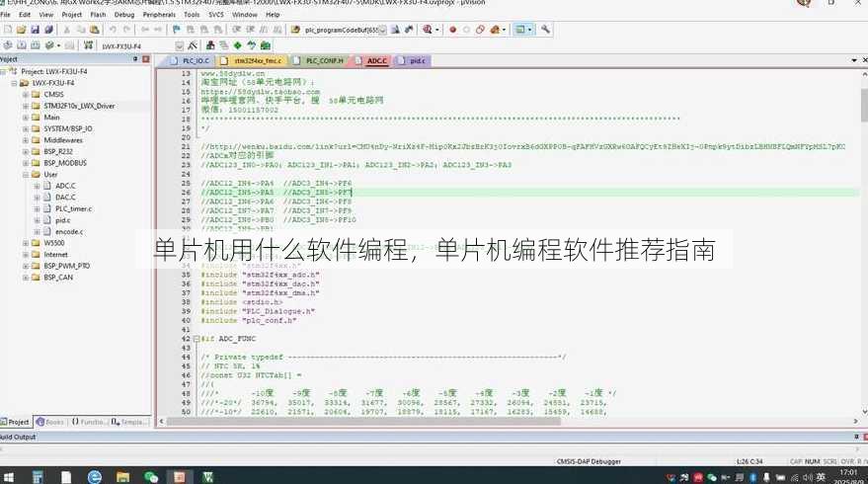Click the Save All icon
This screenshot has height=484, width=868.
click(48, 30)
